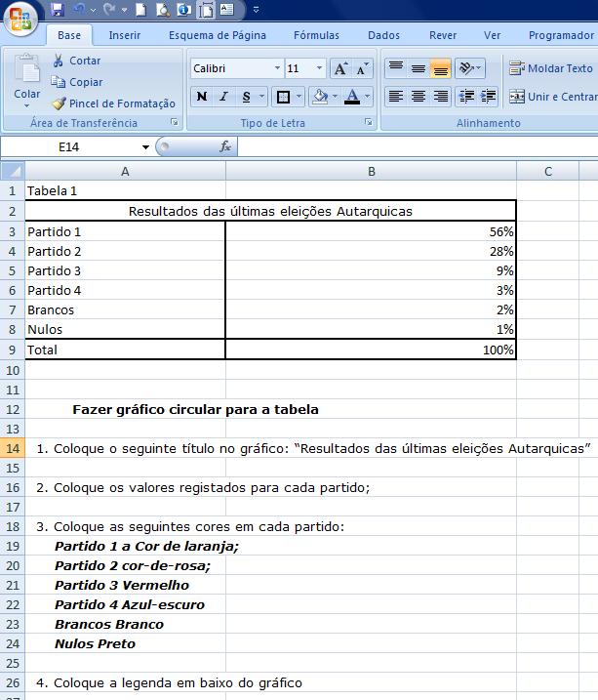Click Unir e Centrar button
598x700 pixels.
(x=551, y=97)
